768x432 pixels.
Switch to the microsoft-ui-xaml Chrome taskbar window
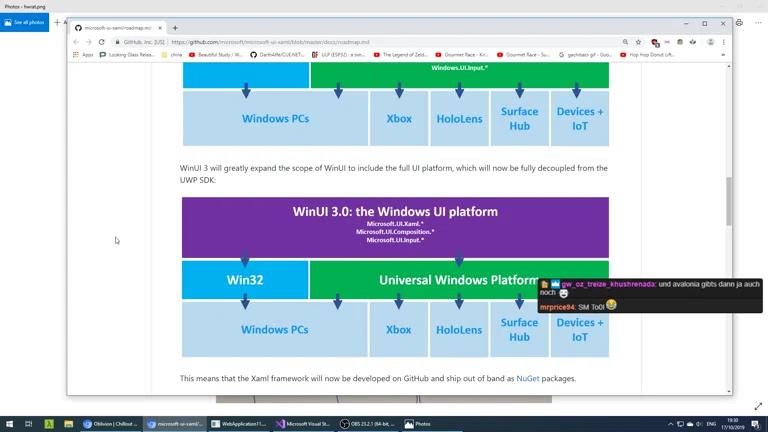(175, 424)
